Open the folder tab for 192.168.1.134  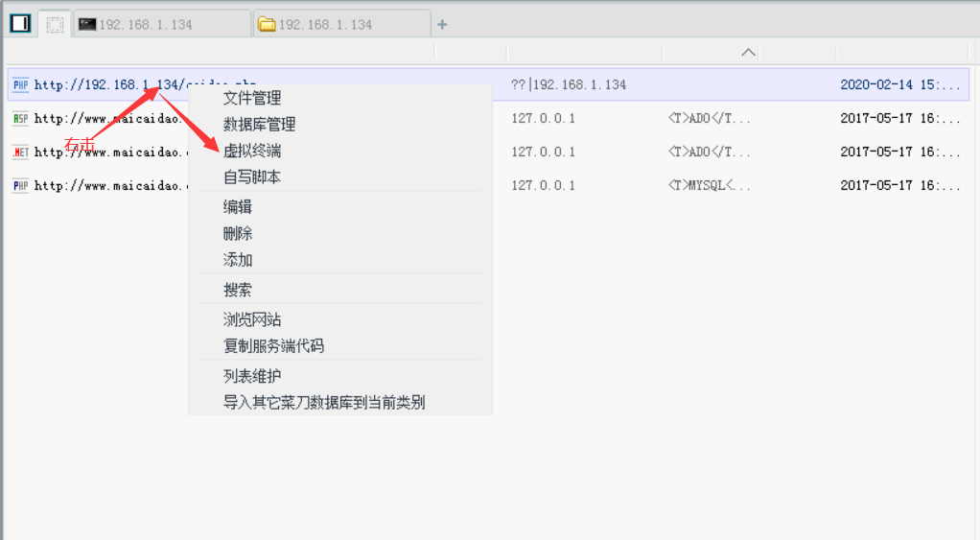(x=340, y=24)
